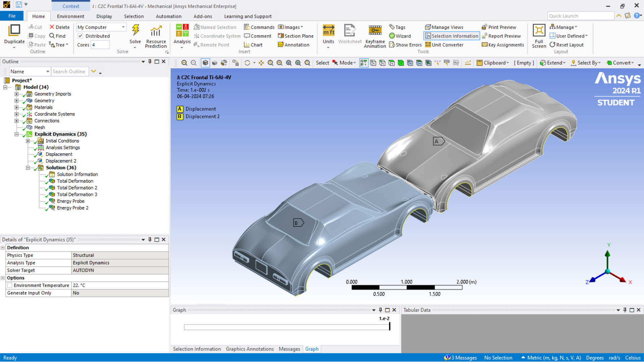Screen dimensions: 644x362
Task: Click the Analysis icon in ribbon
Action: (x=182, y=31)
